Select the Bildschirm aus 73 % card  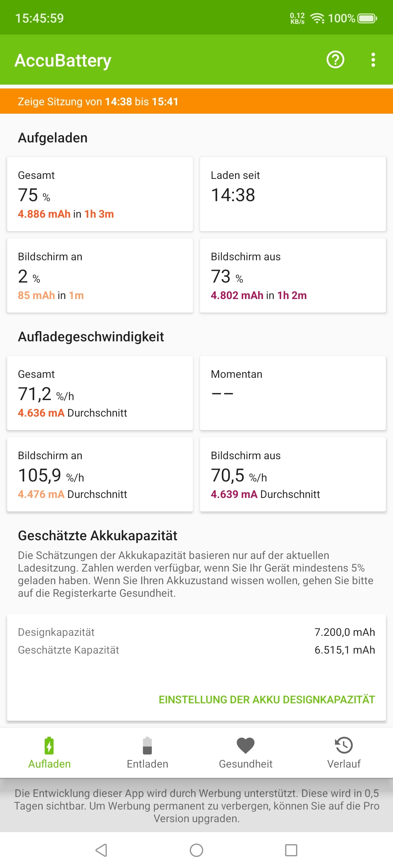click(x=293, y=275)
